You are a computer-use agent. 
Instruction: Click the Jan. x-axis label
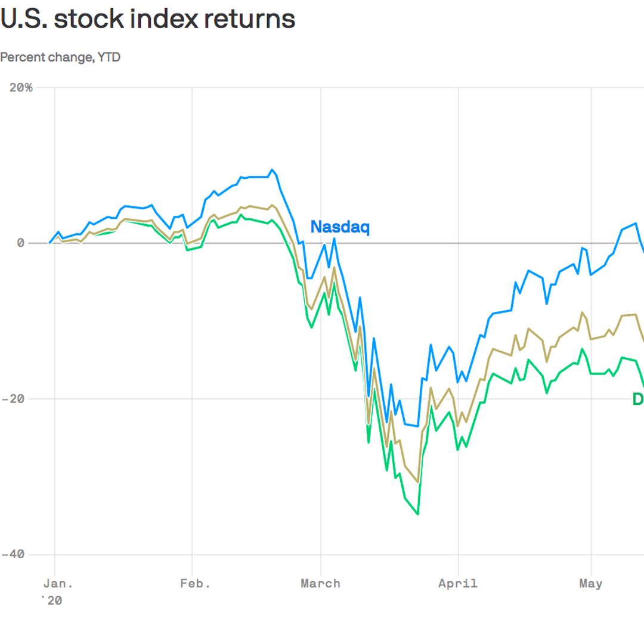55,584
